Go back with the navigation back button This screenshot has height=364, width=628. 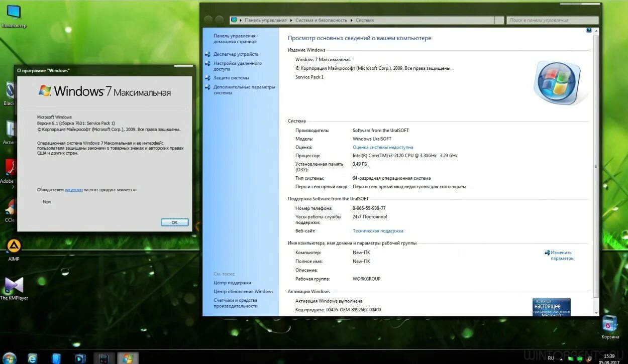[x=208, y=20]
